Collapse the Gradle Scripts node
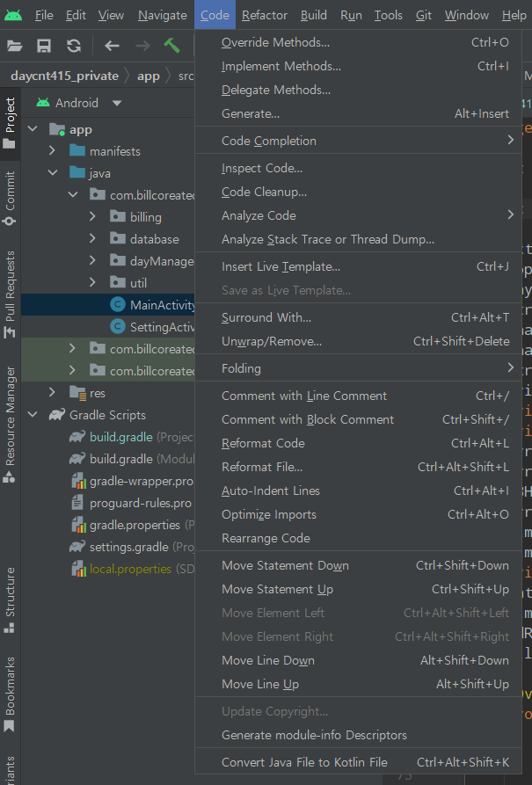Image resolution: width=532 pixels, height=785 pixels. click(33, 415)
